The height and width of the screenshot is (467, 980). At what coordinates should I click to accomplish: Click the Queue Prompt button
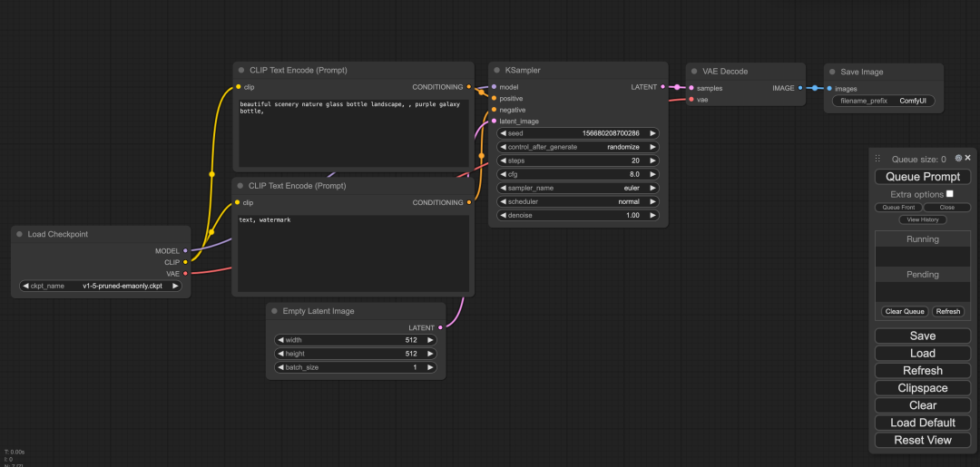point(922,177)
